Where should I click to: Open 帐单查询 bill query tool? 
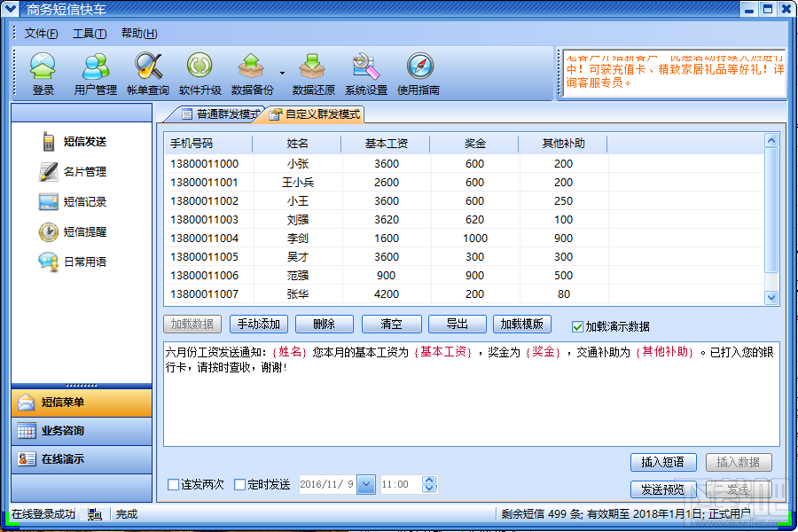pos(147,74)
